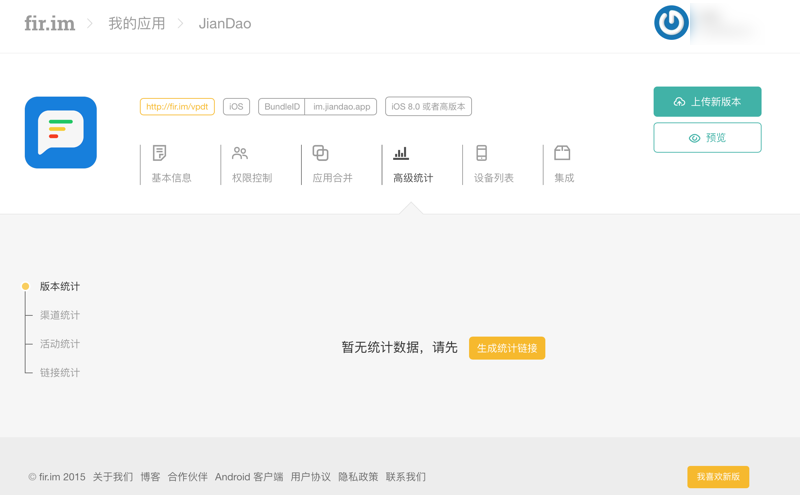The image size is (800, 495).
Task: Open Android 客户端 footer link
Action: [249, 477]
